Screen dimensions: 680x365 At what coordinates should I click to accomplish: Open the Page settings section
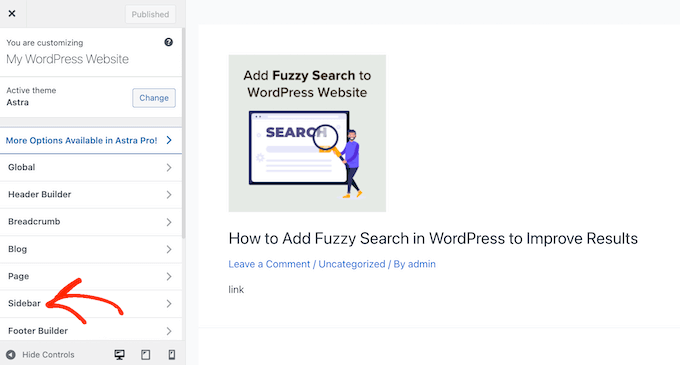[91, 277]
